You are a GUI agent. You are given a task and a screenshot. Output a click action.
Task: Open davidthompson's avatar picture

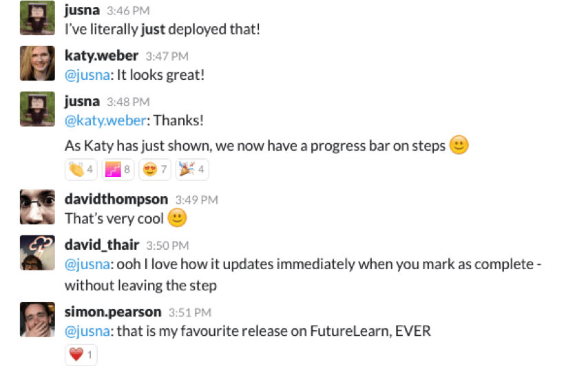tap(37, 208)
